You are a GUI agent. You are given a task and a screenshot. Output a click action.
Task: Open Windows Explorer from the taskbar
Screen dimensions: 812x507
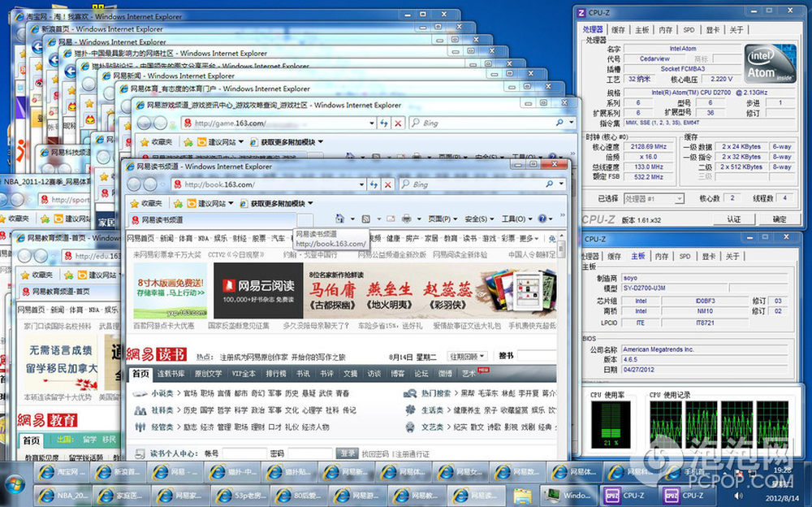(522, 495)
